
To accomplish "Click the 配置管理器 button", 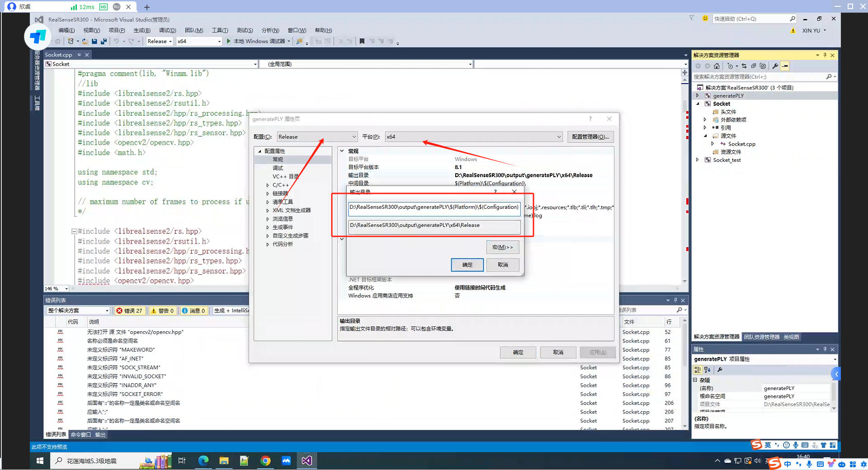I will click(x=590, y=137).
